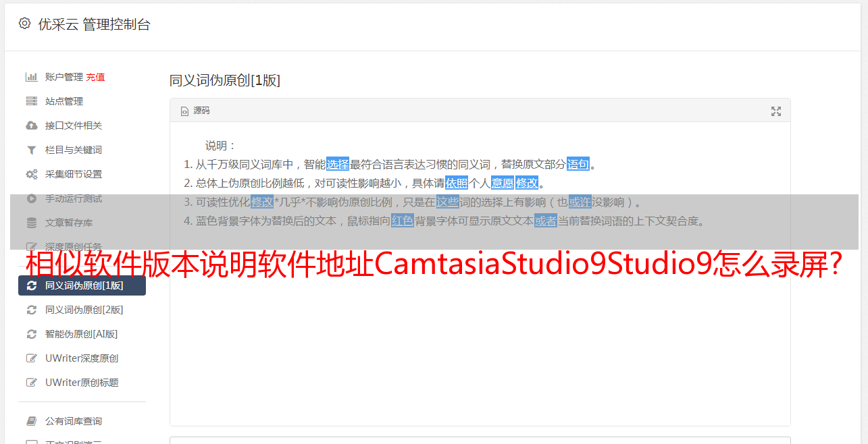Click the 栏目与关键词 filter icon
Screen dimensions: 868x444
coord(31,150)
